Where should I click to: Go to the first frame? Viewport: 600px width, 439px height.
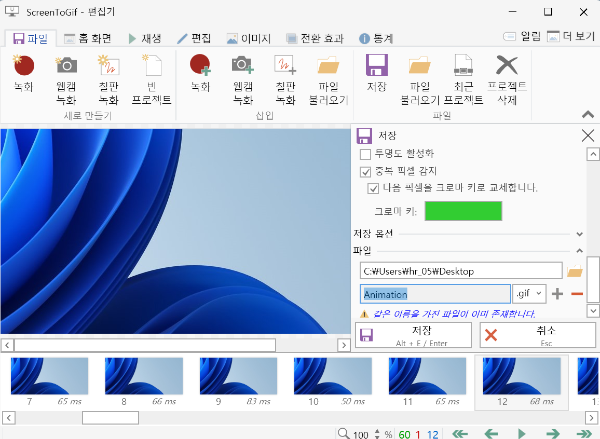click(x=460, y=434)
